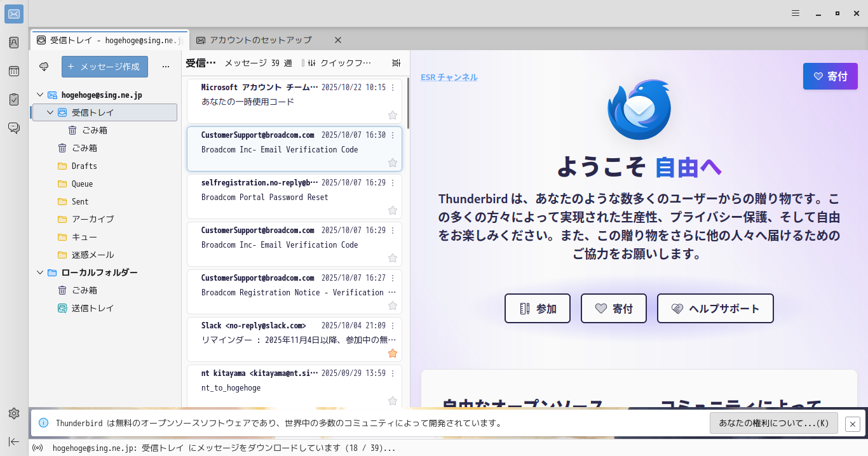This screenshot has height=456, width=868.
Task: Open the あなたの一時使用コード email
Action: pos(294,101)
